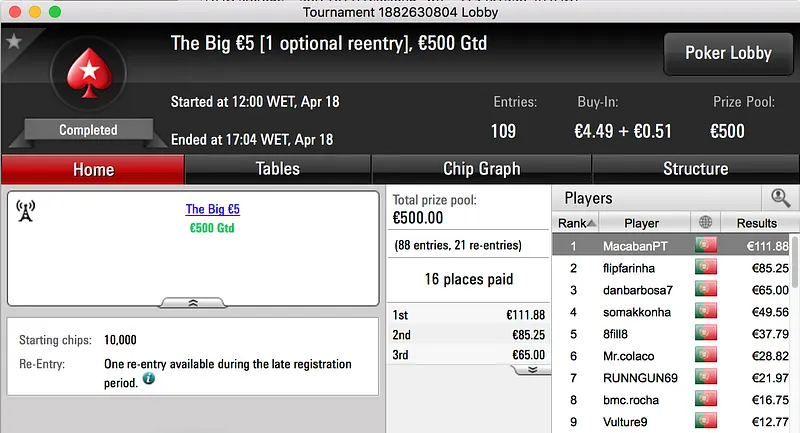Click the re-entry info icon
The height and width of the screenshot is (433, 800).
(148, 380)
